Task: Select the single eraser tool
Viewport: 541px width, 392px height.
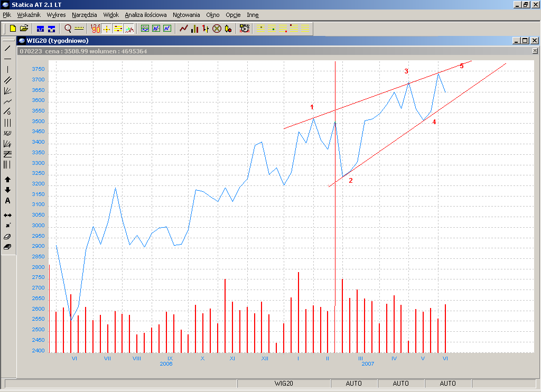Action: click(7, 237)
